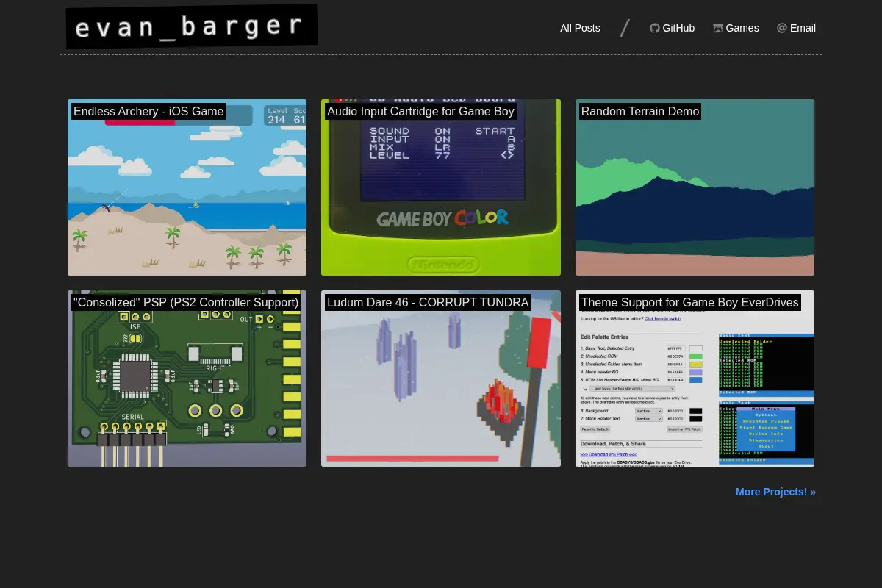View the Random Terrain Demo thumbnail
This screenshot has height=588, width=882.
point(695,187)
